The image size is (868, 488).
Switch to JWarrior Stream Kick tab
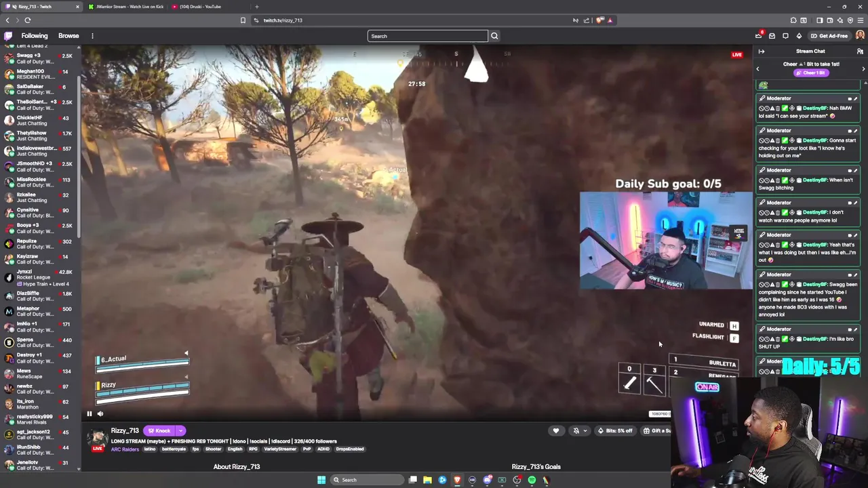click(125, 7)
